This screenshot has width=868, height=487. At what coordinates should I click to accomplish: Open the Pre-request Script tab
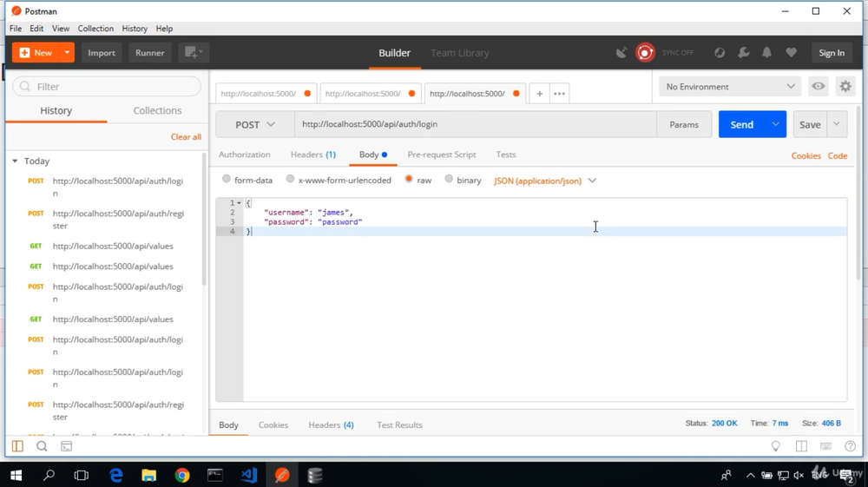(x=442, y=155)
